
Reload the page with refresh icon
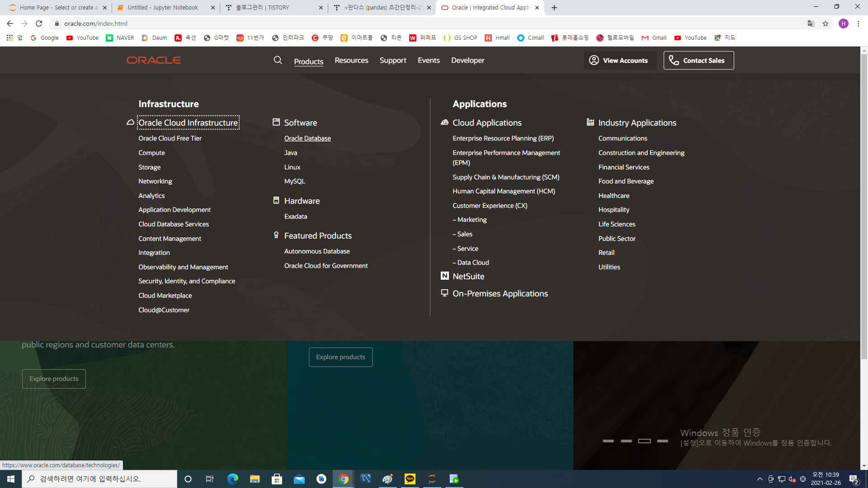[39, 23]
